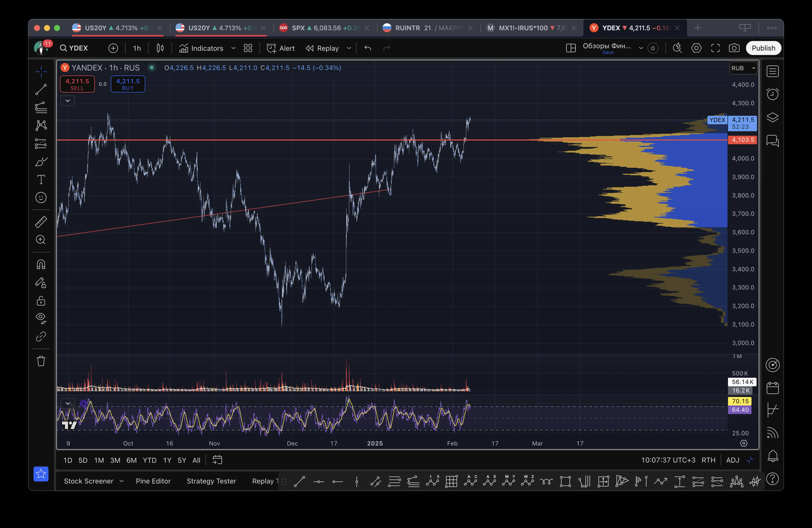Expand the Stock Screener dropdown chevron
The height and width of the screenshot is (528, 812).
[122, 481]
